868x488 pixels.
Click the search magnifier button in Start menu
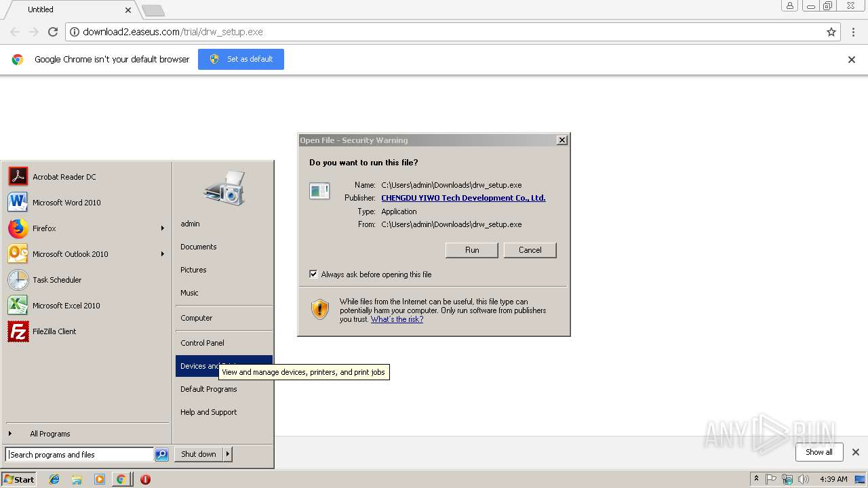click(161, 455)
